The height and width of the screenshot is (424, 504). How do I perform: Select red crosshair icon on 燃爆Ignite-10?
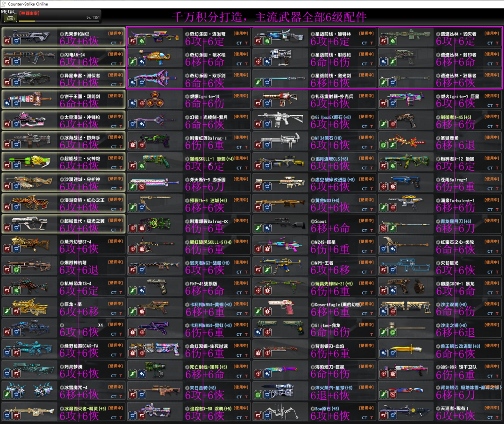pos(142,103)
